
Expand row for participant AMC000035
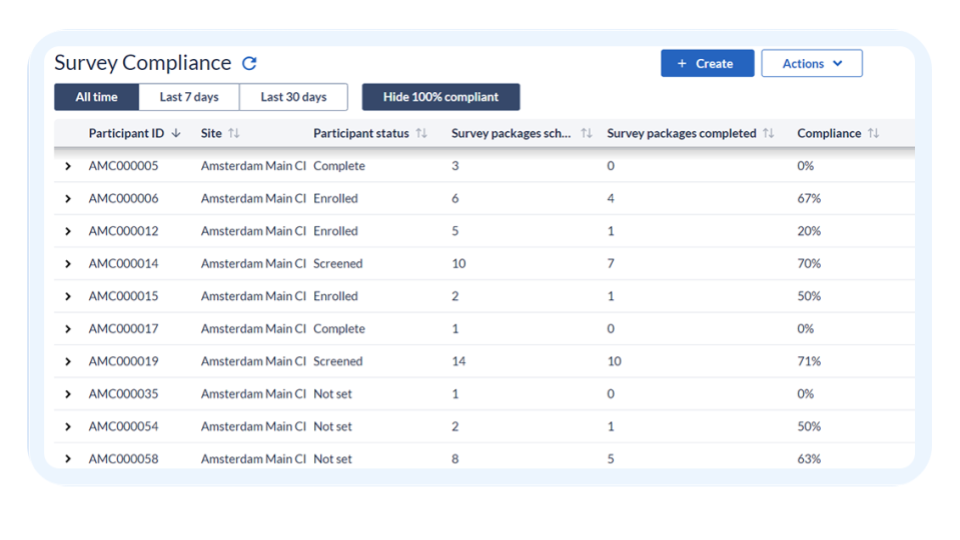click(68, 394)
